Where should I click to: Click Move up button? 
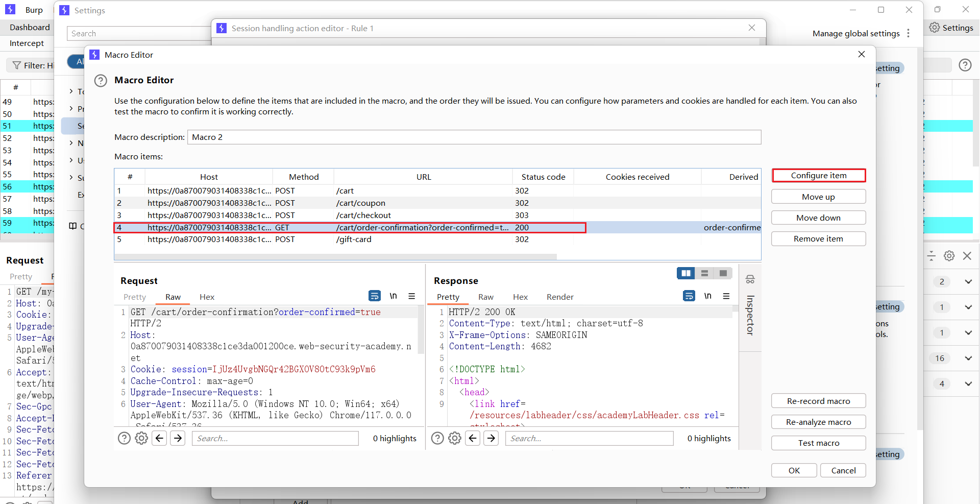(x=818, y=197)
